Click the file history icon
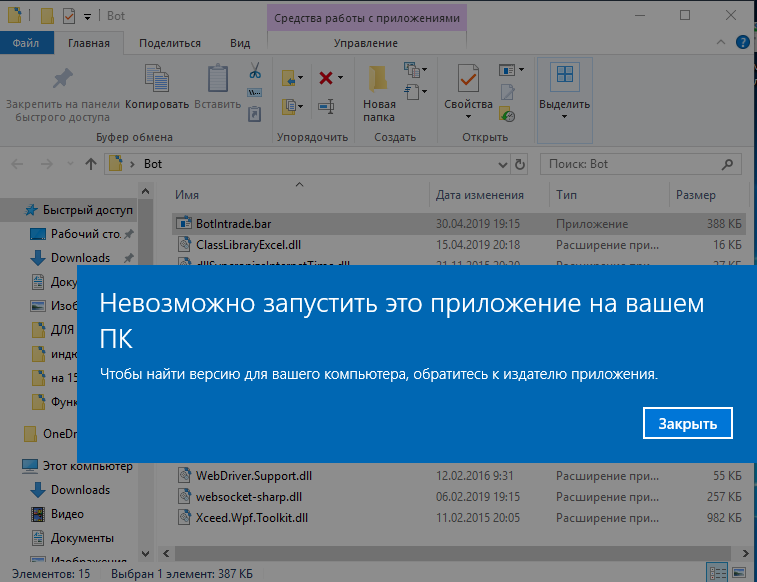757x582 pixels. tap(507, 114)
